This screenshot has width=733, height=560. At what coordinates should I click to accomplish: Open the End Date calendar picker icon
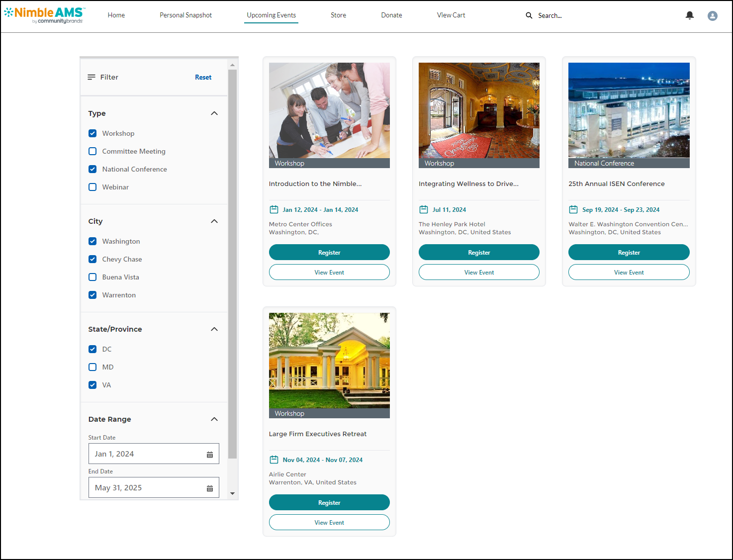click(x=209, y=488)
